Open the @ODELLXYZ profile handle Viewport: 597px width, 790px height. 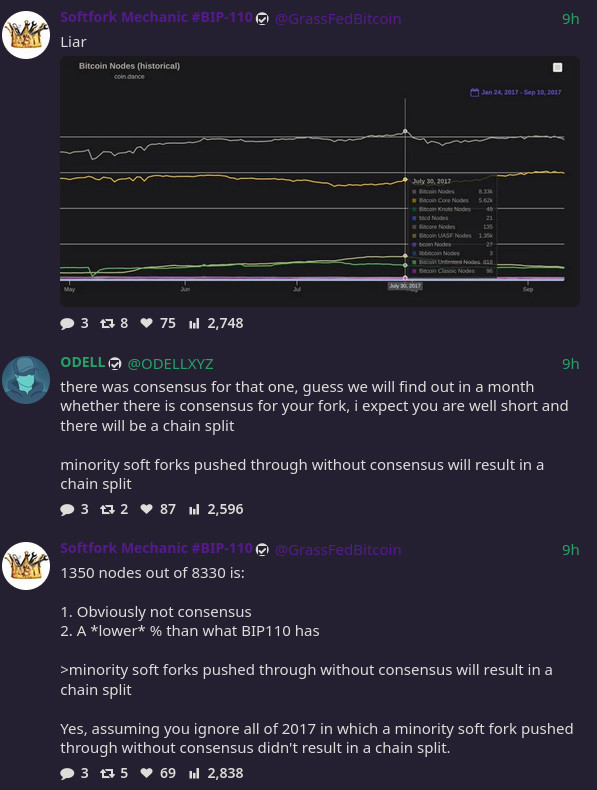(x=170, y=364)
